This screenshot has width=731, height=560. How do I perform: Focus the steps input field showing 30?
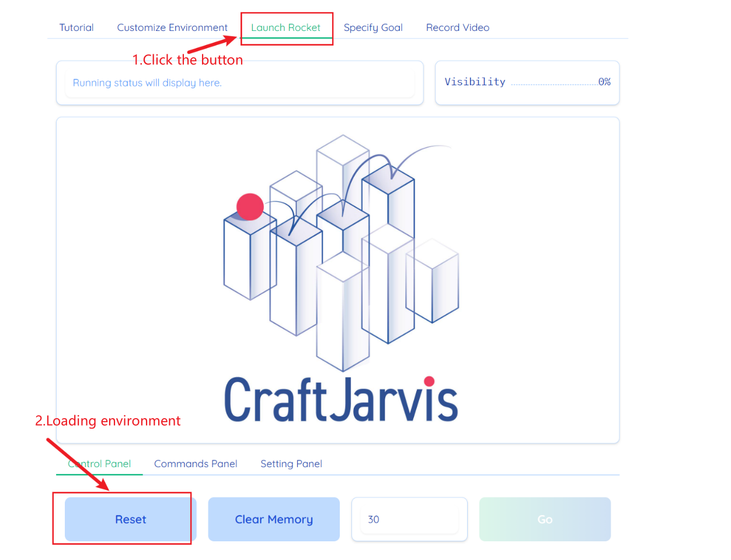[x=409, y=519]
